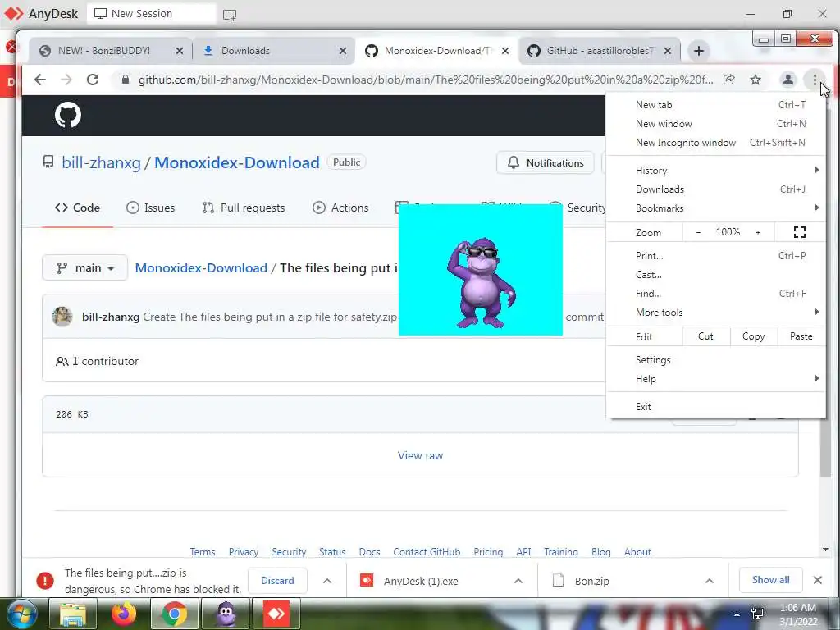Open Monoxidex-Download repository title link
840x630 pixels.
coord(237,162)
